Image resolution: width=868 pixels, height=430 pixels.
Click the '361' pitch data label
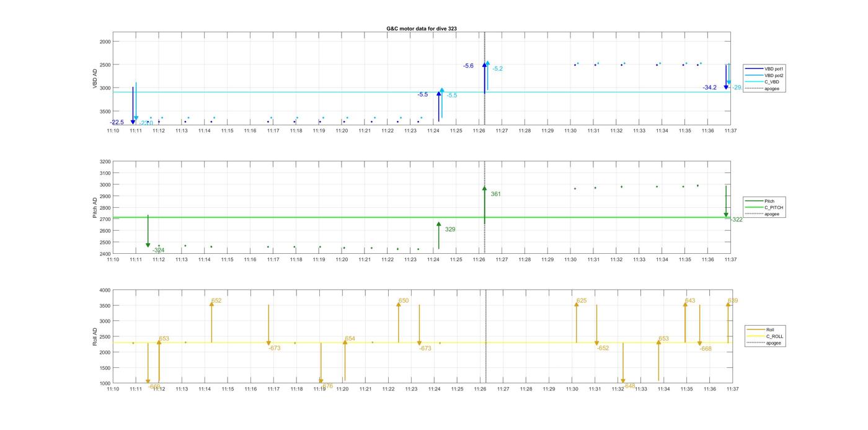click(495, 194)
